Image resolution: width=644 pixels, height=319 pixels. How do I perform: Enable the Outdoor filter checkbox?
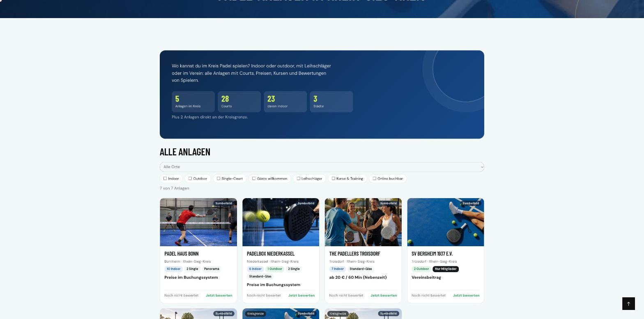[190, 178]
